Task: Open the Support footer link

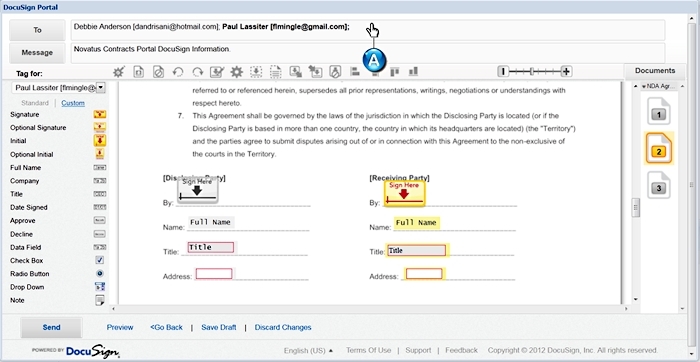Action: click(418, 350)
